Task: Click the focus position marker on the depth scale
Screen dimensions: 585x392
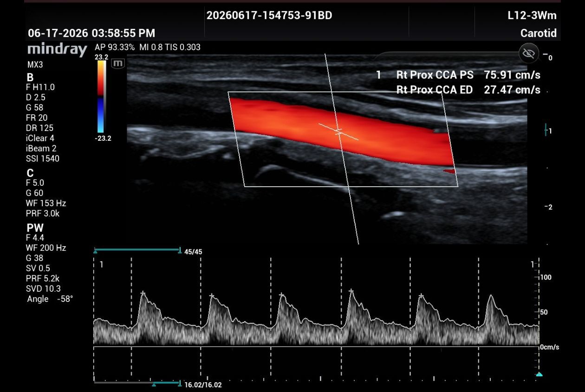Action: [x=546, y=131]
